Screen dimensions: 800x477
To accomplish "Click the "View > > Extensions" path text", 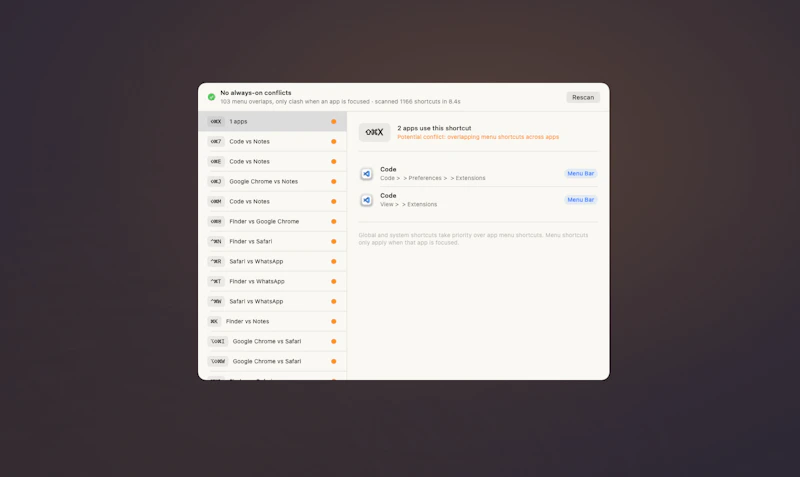I will (409, 204).
